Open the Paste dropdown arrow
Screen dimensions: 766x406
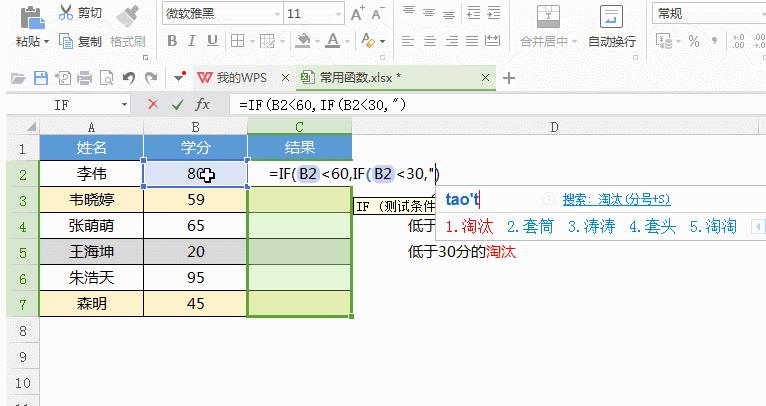coord(46,42)
